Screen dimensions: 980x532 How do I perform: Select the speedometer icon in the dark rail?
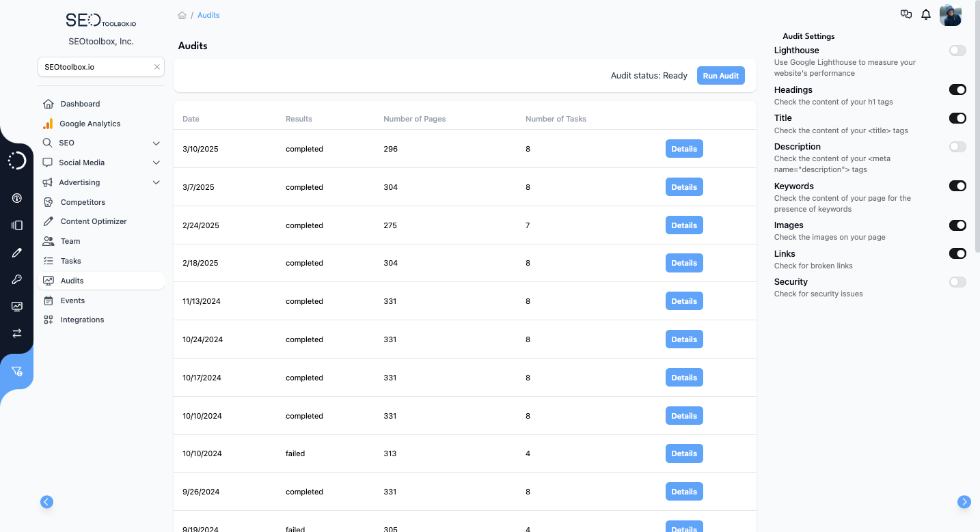[x=16, y=198]
